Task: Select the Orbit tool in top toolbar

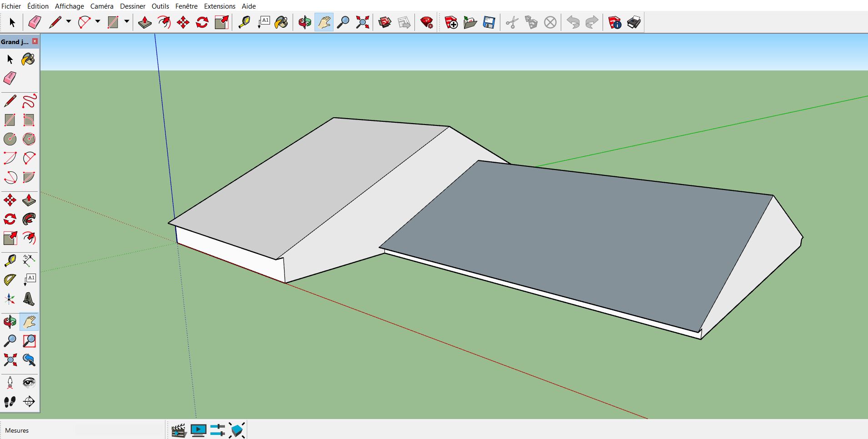Action: (x=304, y=22)
